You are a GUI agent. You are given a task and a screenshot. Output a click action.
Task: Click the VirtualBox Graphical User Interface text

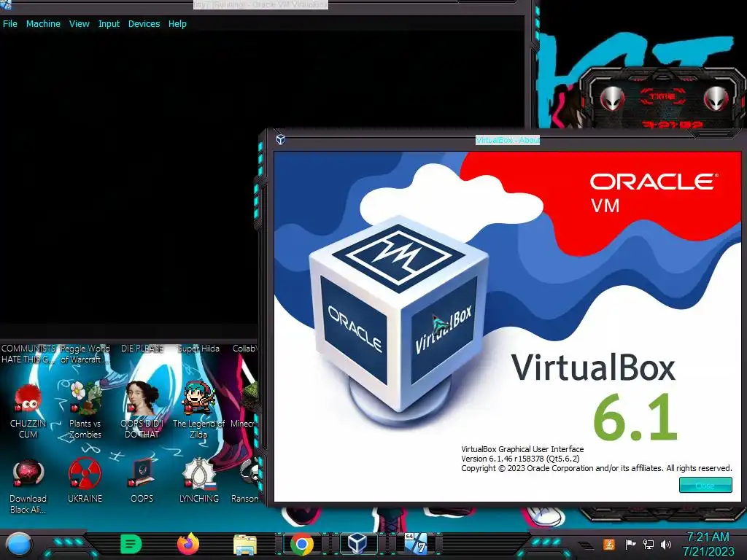[x=522, y=449]
